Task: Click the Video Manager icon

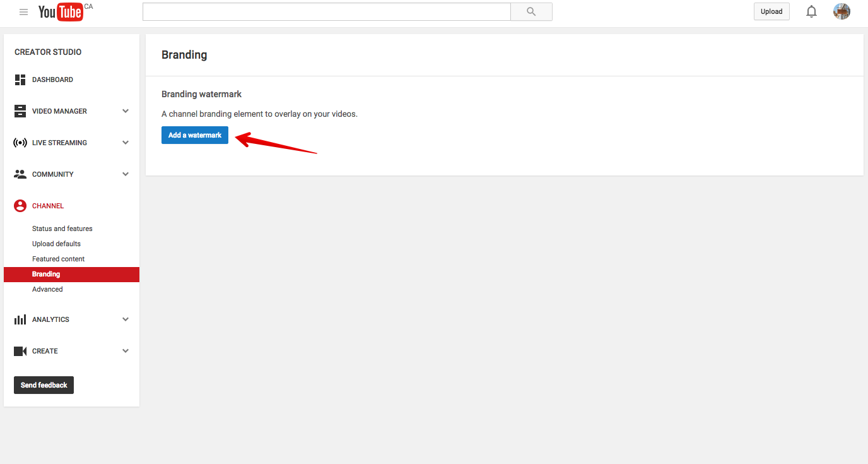Action: [x=20, y=111]
